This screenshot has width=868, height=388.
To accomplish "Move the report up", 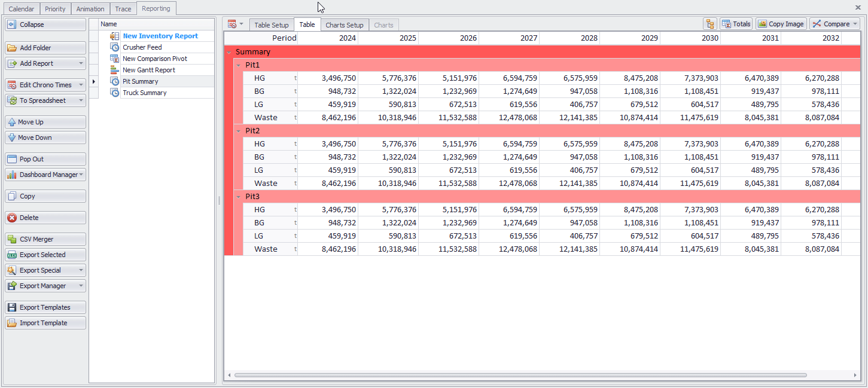I will coord(45,122).
